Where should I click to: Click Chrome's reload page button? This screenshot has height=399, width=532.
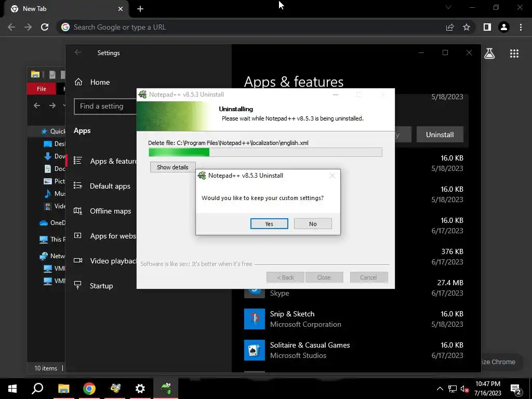pyautogui.click(x=45, y=27)
